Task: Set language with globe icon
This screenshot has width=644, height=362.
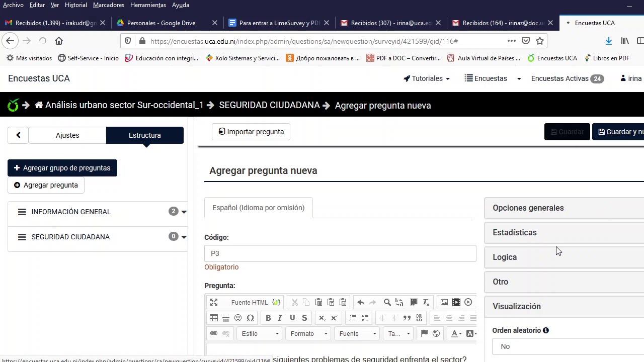Action: (436, 333)
